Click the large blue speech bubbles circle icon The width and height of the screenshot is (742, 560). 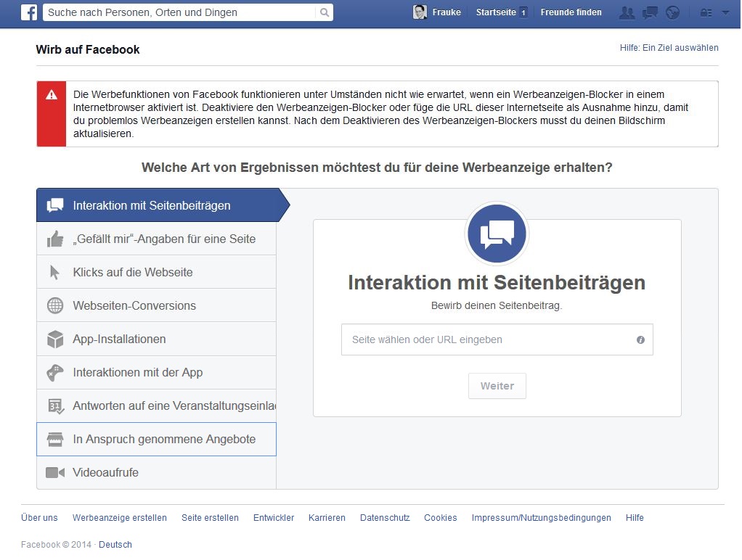(497, 234)
